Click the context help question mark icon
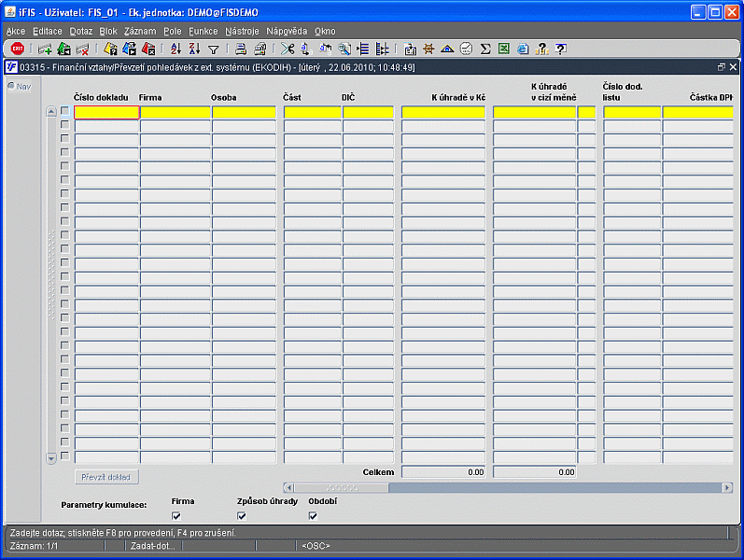This screenshot has width=744, height=560. coord(561,49)
